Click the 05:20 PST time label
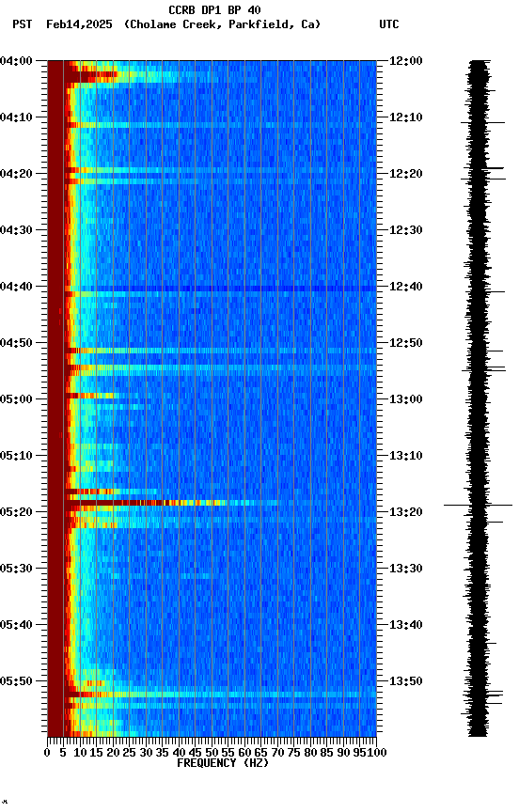519x812 pixels. tap(16, 512)
